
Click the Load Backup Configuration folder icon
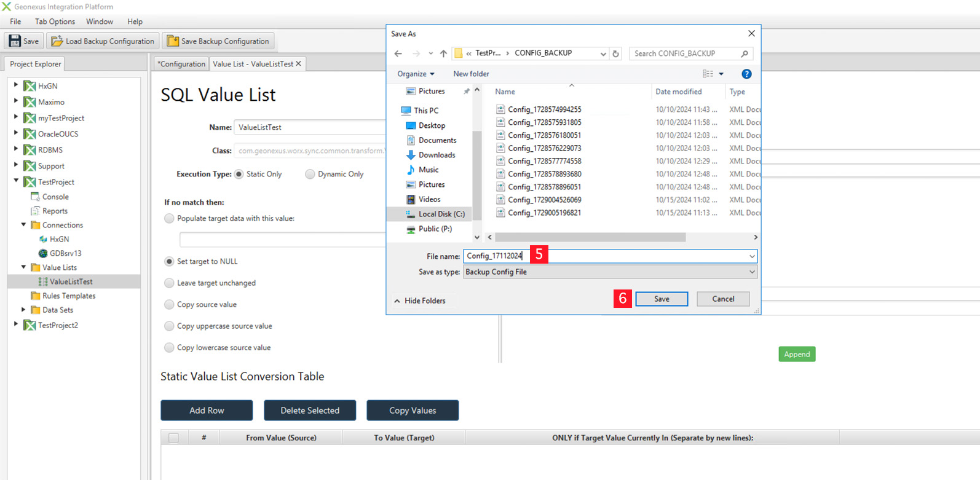[57, 41]
